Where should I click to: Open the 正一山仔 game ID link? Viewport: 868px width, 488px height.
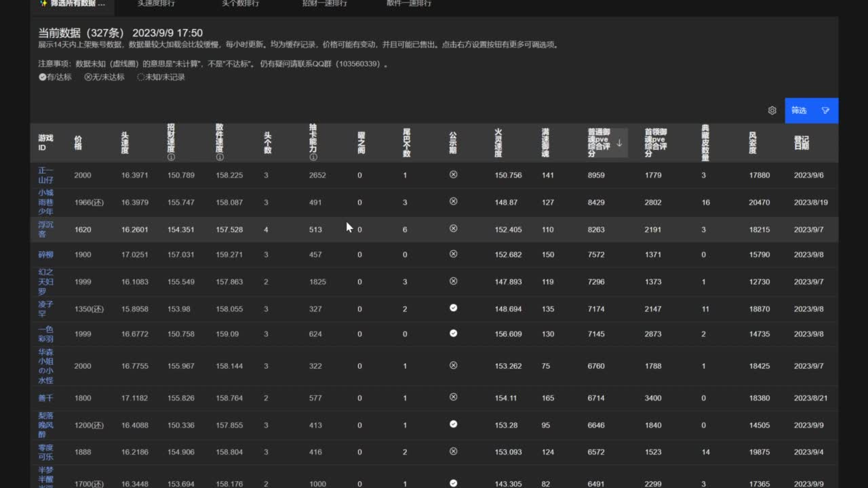[45, 175]
